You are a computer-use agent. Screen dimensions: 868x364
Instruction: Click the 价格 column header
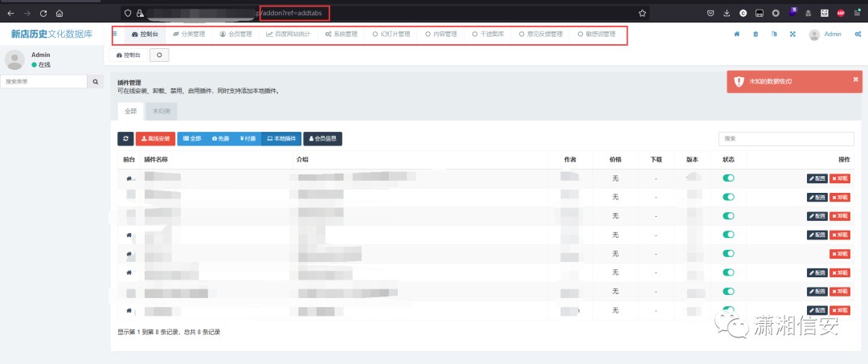click(615, 159)
